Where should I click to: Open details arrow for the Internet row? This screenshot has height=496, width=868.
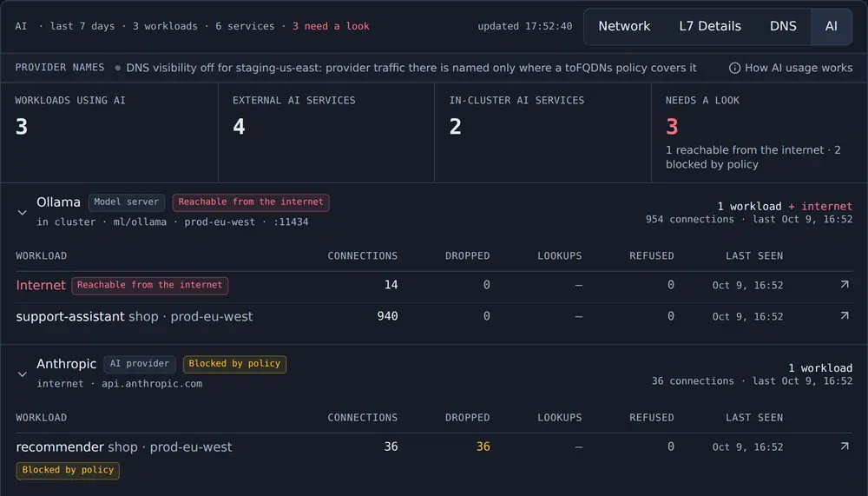845,284
